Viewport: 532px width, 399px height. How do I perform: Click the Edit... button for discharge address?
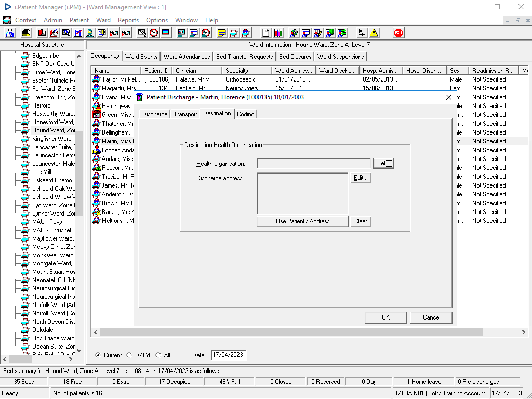[361, 178]
